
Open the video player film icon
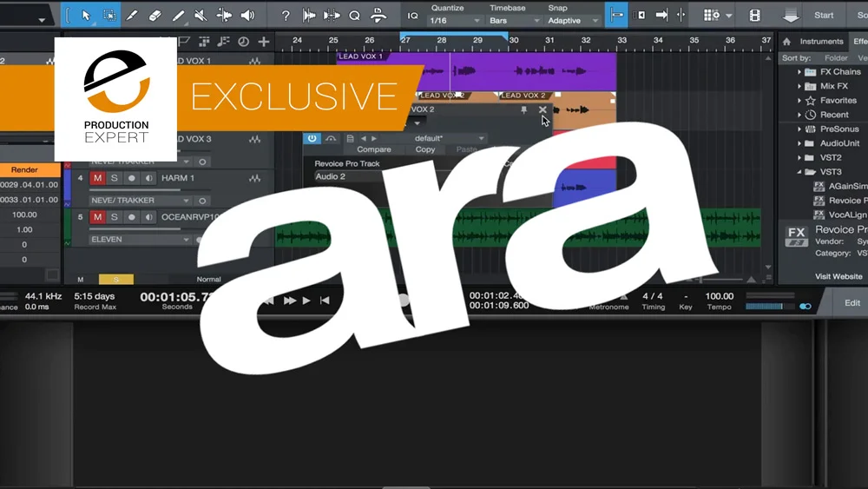(x=754, y=16)
